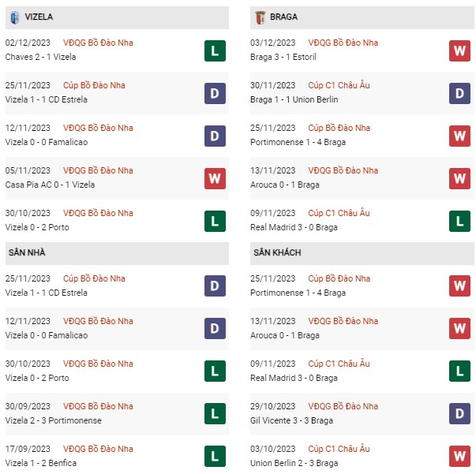Click the Braga club crest icon
This screenshot has height=474, width=476.
point(260,17)
